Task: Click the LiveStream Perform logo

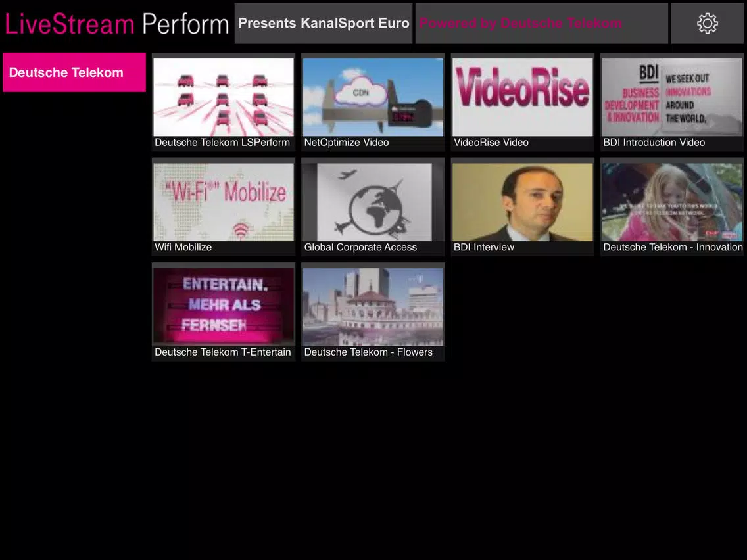Action: point(117,24)
